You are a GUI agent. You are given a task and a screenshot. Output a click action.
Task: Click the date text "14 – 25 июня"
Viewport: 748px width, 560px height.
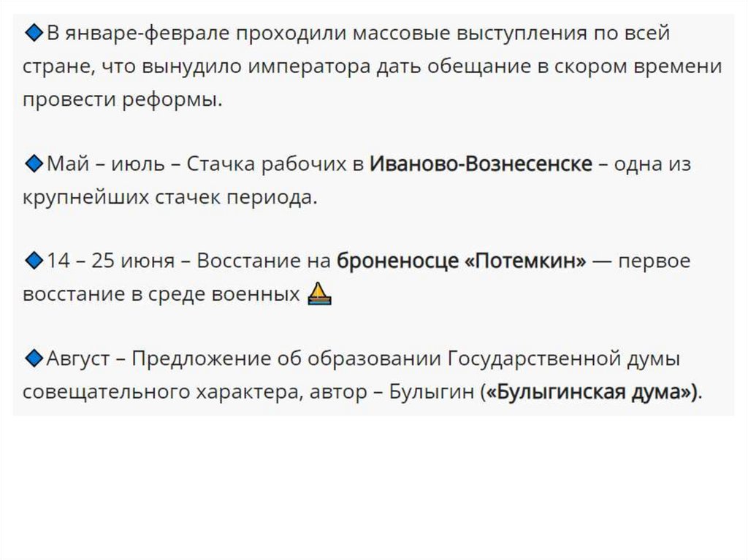[x=111, y=261]
